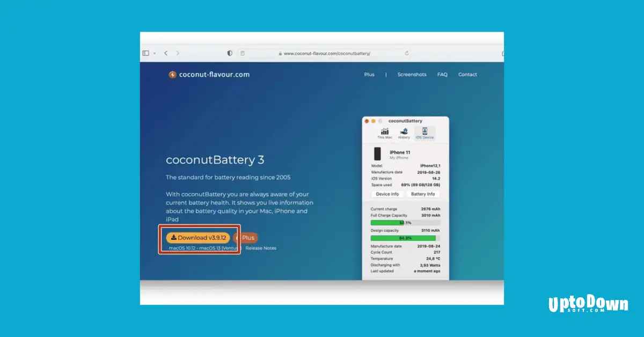
Task: Open the Release Notes link
Action: pos(260,248)
